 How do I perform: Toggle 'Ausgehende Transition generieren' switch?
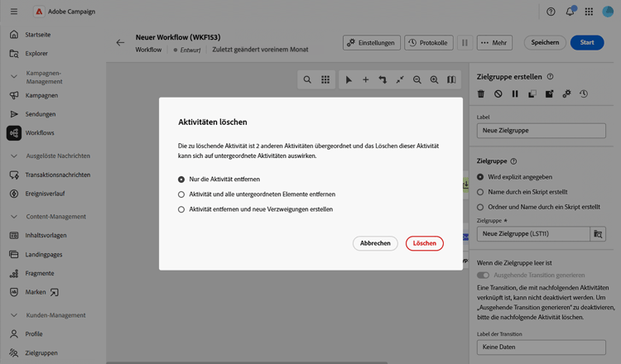pos(483,275)
